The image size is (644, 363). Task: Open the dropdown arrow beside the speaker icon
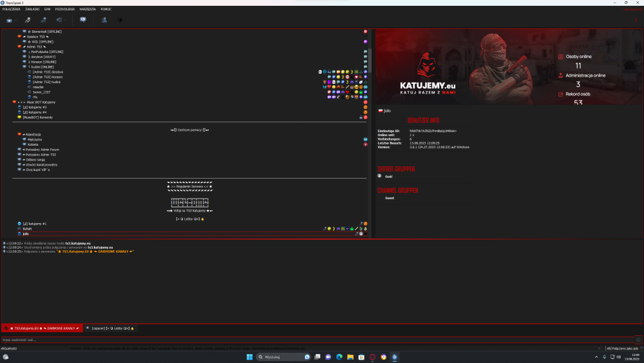[x=65, y=20]
